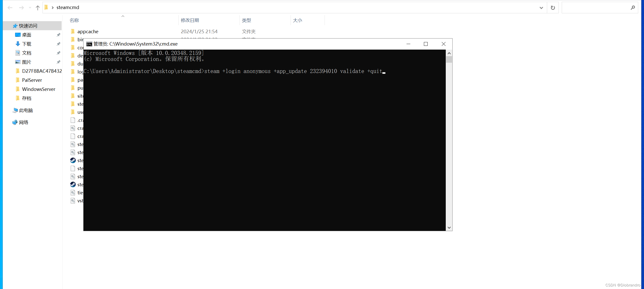The height and width of the screenshot is (289, 644).
Task: Click chevron before steamcmd in address bar
Action: coord(53,8)
